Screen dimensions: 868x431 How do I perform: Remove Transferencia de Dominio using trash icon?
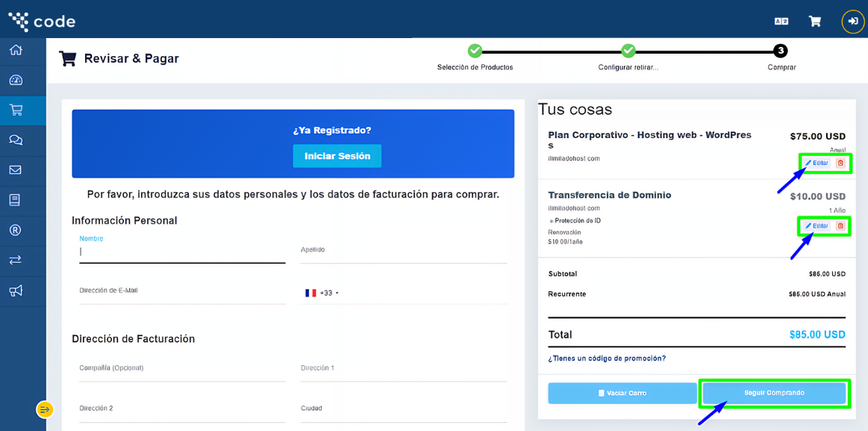point(840,226)
